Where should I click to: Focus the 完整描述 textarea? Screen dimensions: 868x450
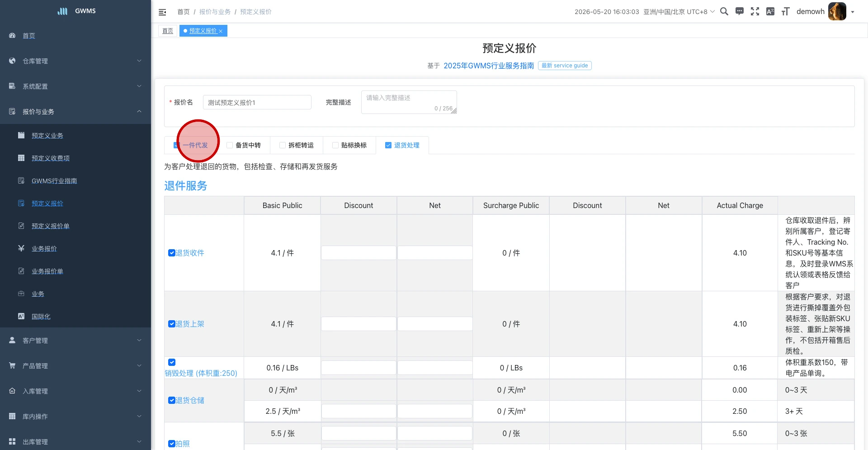tap(409, 102)
